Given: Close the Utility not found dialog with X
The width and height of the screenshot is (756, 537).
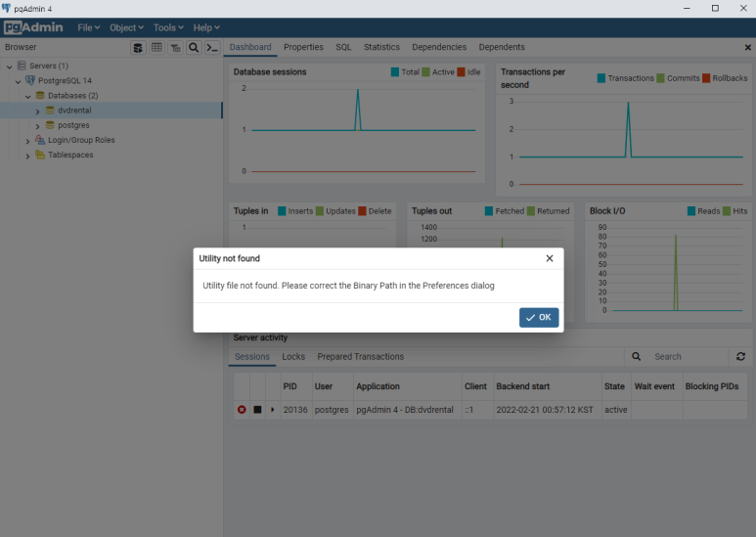Looking at the screenshot, I should [550, 258].
